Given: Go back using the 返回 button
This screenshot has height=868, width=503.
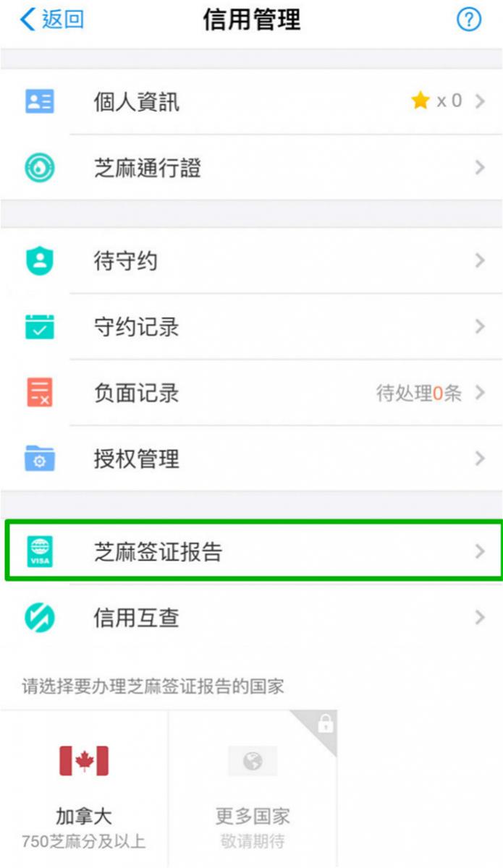Looking at the screenshot, I should coord(51,20).
